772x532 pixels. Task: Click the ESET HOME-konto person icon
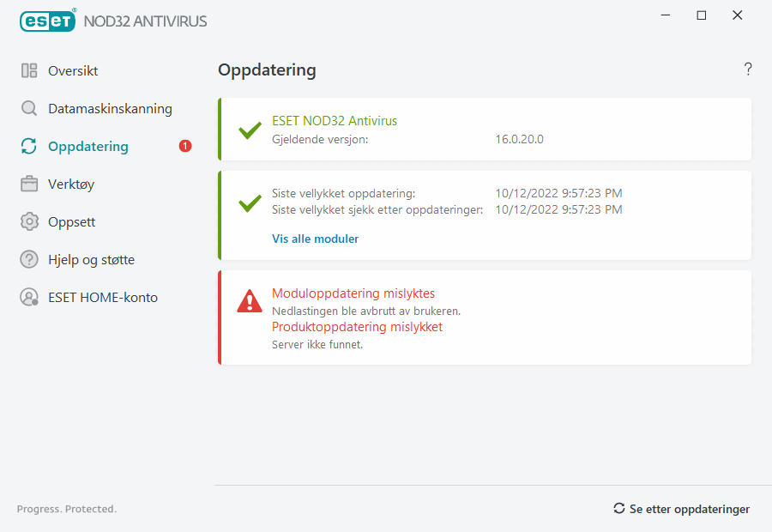(28, 297)
